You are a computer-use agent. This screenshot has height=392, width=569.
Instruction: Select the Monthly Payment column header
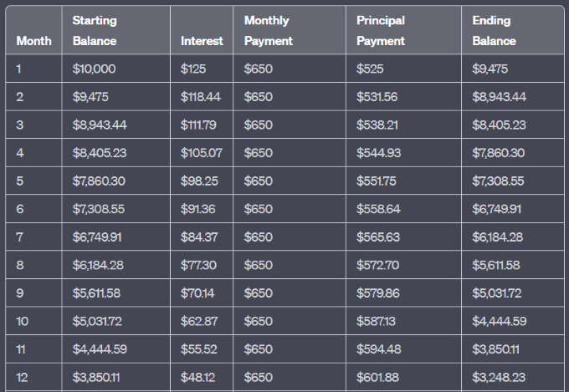tap(290, 30)
